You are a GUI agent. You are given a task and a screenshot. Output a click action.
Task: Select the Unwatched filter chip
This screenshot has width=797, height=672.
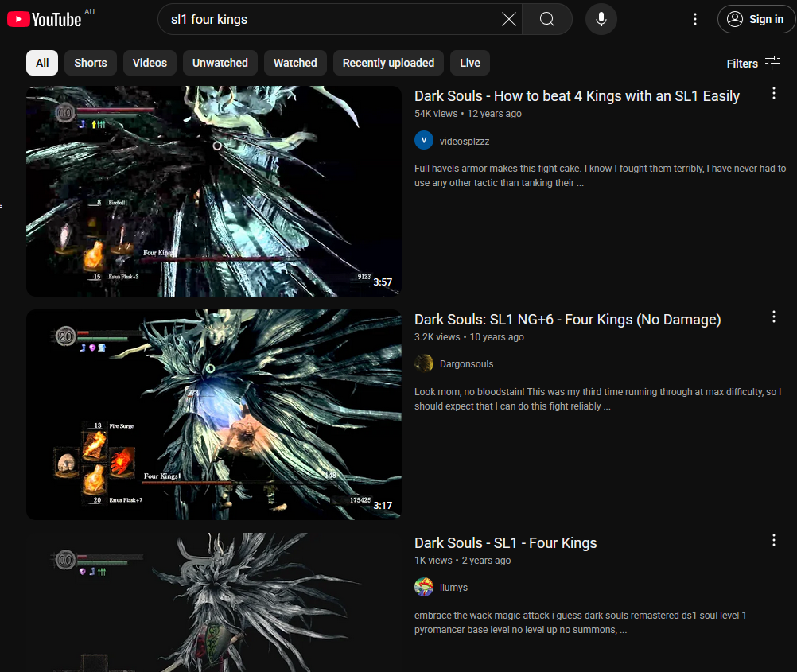point(220,63)
